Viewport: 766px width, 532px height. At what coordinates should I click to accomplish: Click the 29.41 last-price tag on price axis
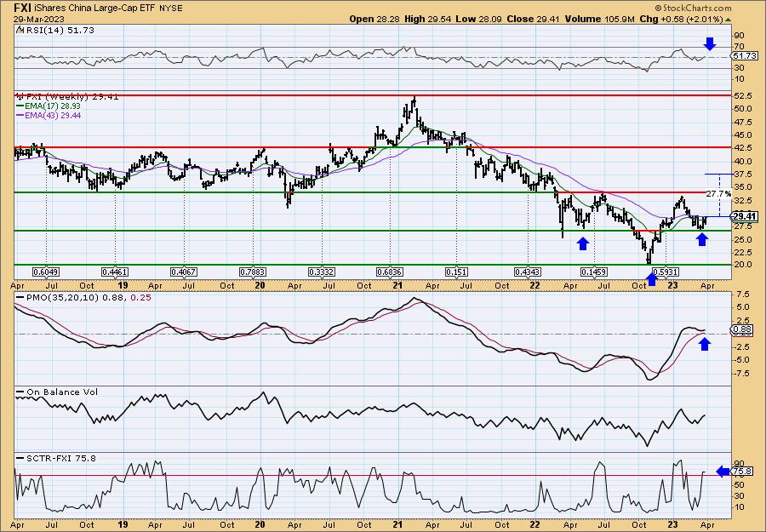745,216
